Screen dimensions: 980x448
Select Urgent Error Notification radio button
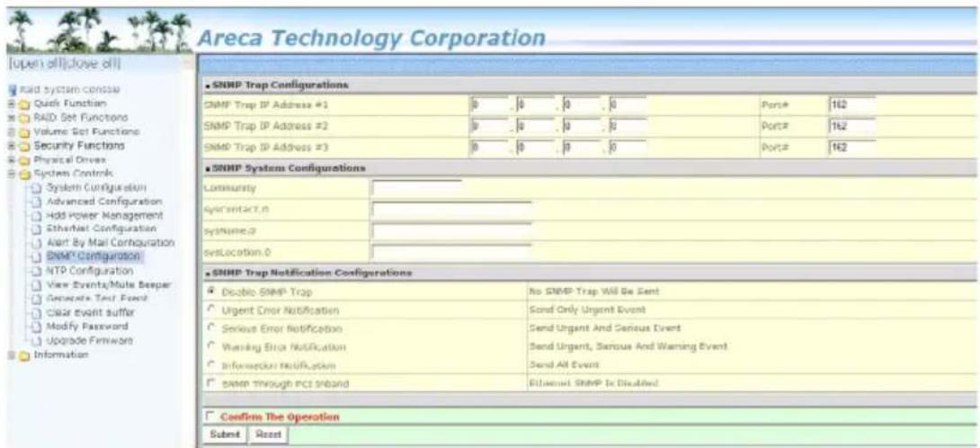point(210,310)
